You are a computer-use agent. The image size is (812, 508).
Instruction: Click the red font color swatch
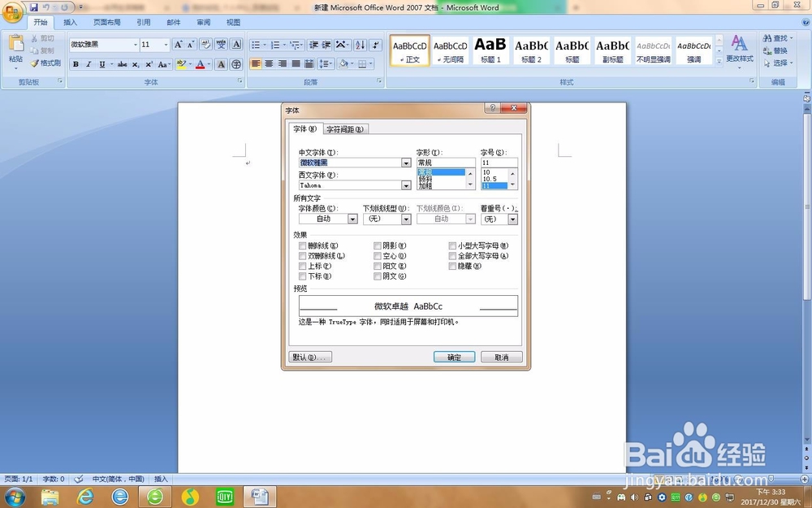tap(200, 68)
